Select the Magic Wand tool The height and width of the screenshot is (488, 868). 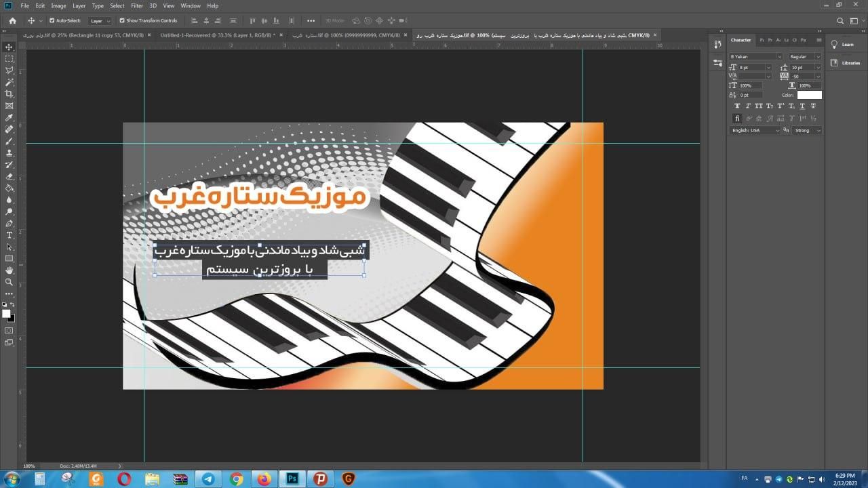click(9, 82)
